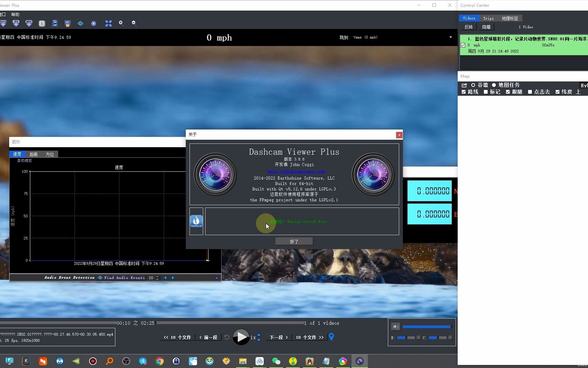The width and height of the screenshot is (588, 368).
Task: Click the 下一段 next segment button
Action: point(278,337)
